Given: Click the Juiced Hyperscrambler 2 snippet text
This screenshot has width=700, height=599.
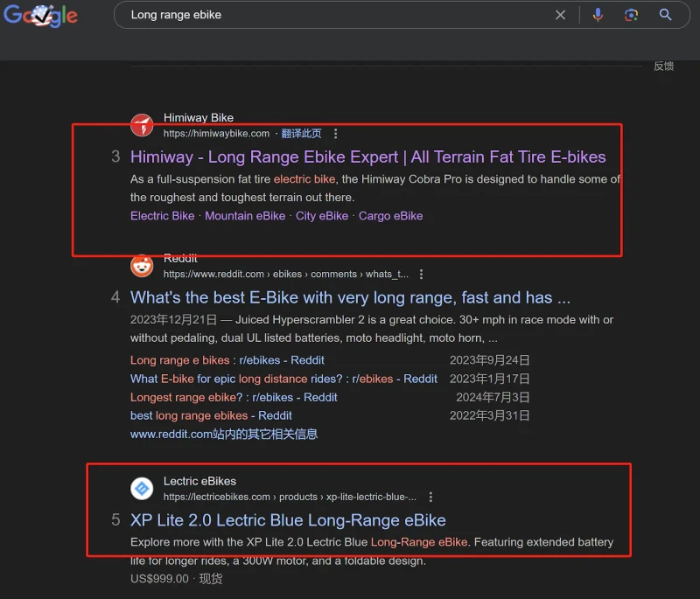Looking at the screenshot, I should pyautogui.click(x=372, y=329).
